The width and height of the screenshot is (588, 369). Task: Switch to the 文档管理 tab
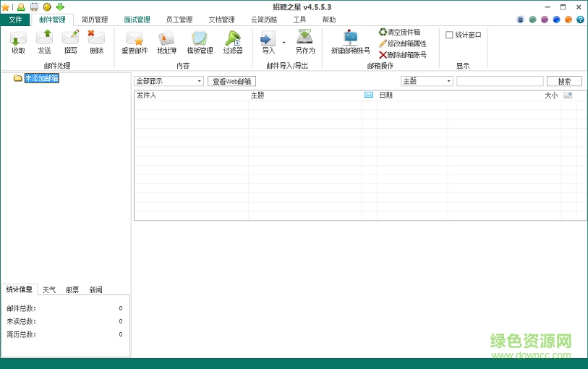[x=221, y=20]
